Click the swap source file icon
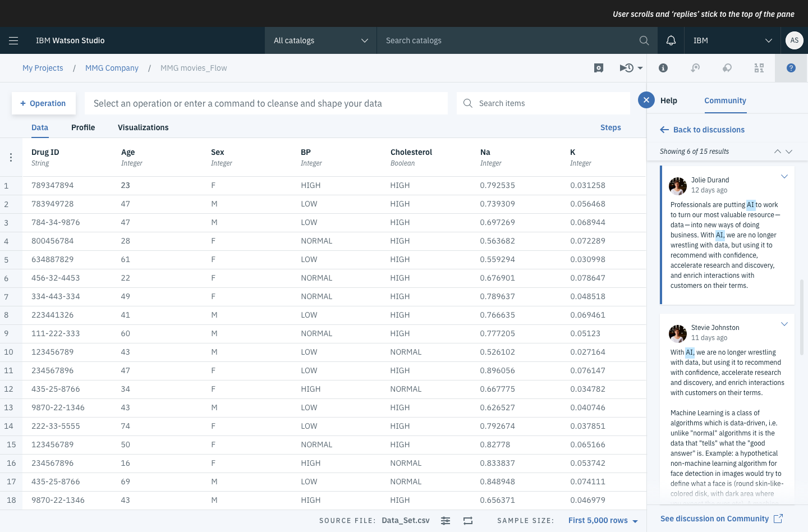Image resolution: width=808 pixels, height=532 pixels. pyautogui.click(x=468, y=521)
